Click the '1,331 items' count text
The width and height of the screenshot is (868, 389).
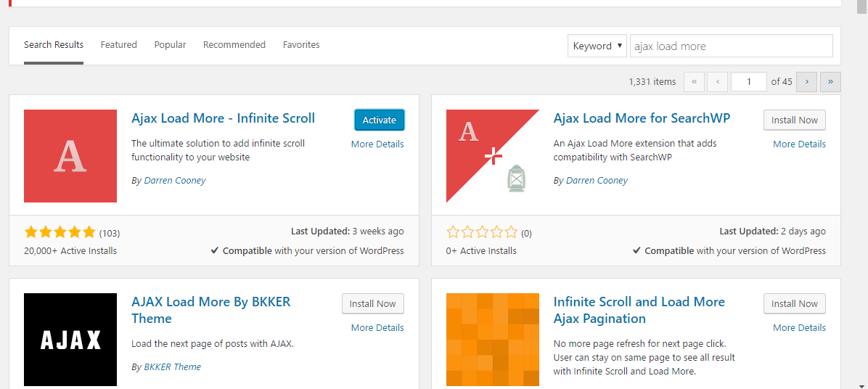tap(652, 82)
